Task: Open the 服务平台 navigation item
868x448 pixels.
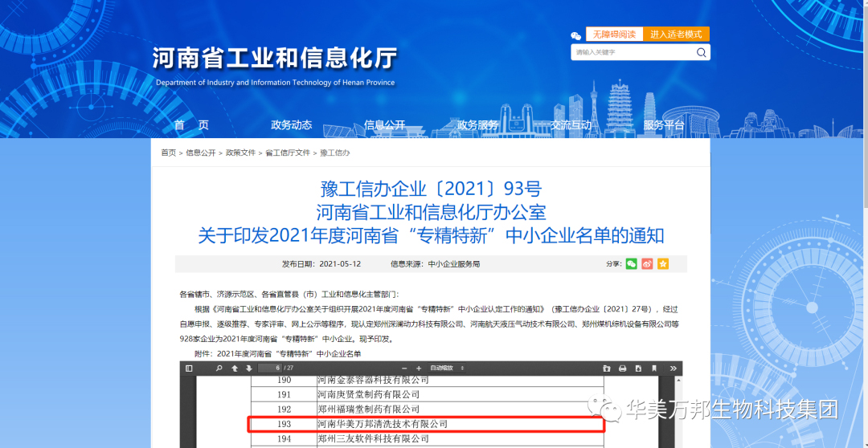Action: coord(664,125)
